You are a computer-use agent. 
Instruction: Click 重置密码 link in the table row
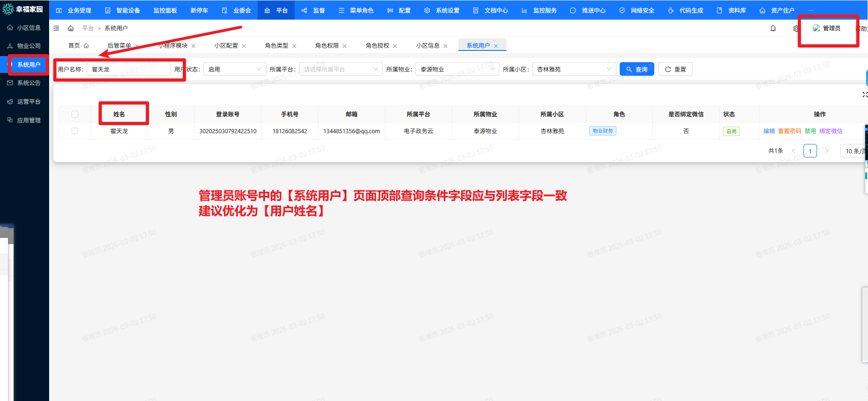tap(789, 131)
